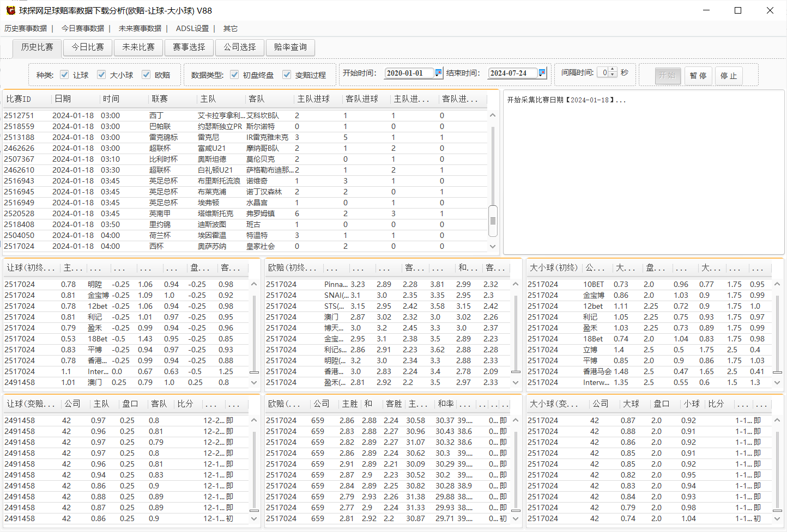Click the 和率 column header
Image resolution: width=787 pixels, height=532 pixels.
click(446, 403)
